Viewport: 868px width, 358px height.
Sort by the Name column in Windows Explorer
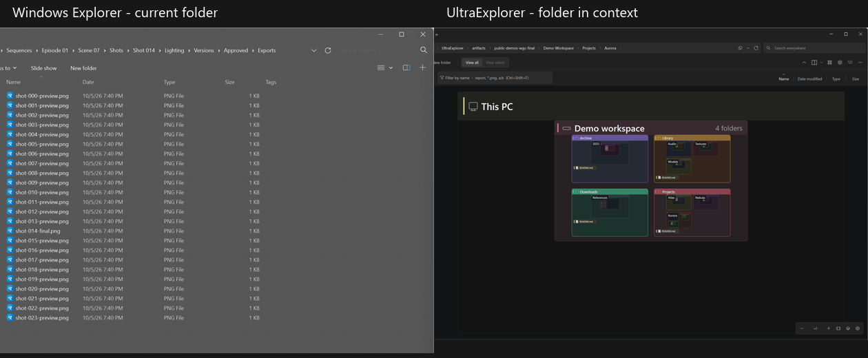[14, 82]
